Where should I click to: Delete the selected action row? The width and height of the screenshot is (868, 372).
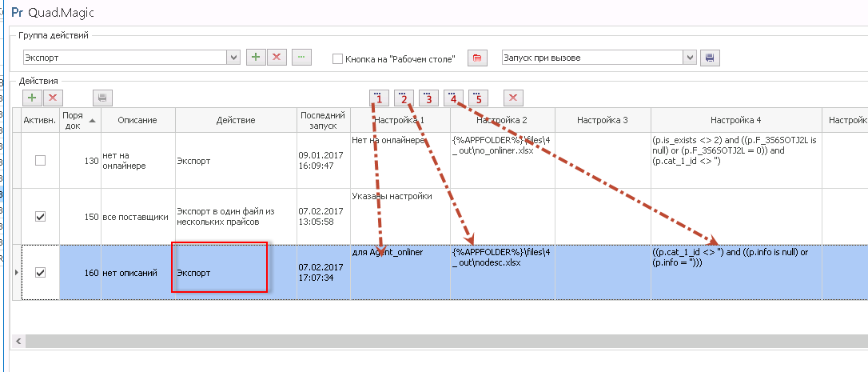pos(53,98)
